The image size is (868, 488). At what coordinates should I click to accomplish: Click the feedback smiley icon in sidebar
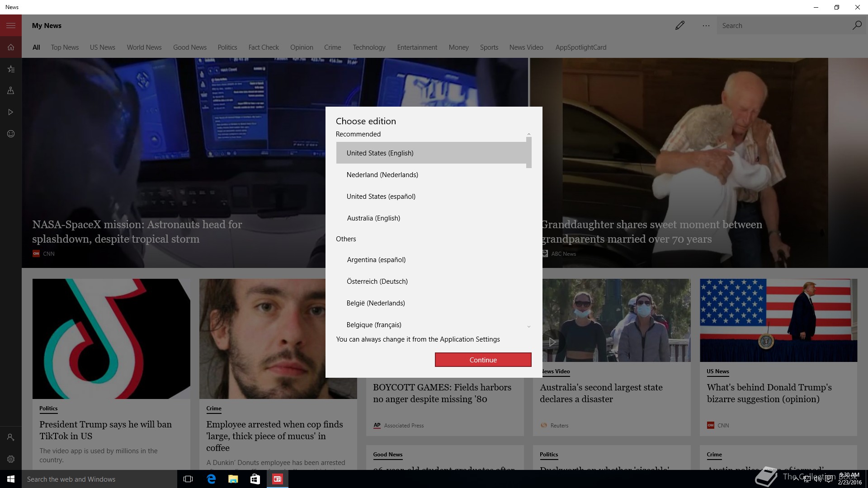click(11, 134)
